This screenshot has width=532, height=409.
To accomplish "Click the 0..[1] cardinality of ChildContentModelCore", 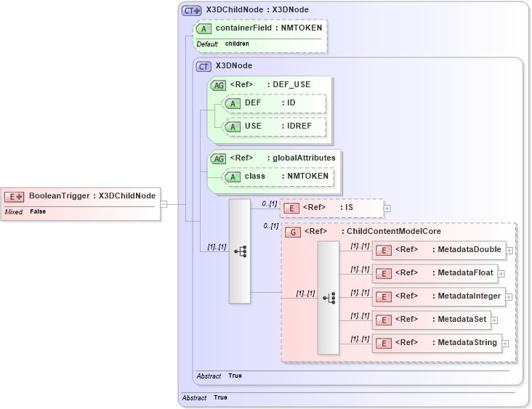I will coord(271,226).
